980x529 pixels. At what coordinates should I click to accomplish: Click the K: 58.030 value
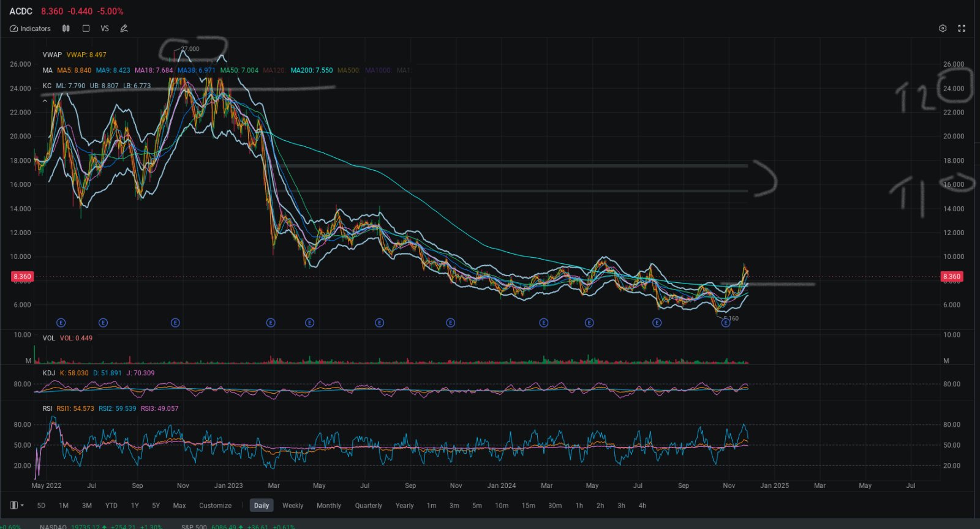tap(74, 373)
